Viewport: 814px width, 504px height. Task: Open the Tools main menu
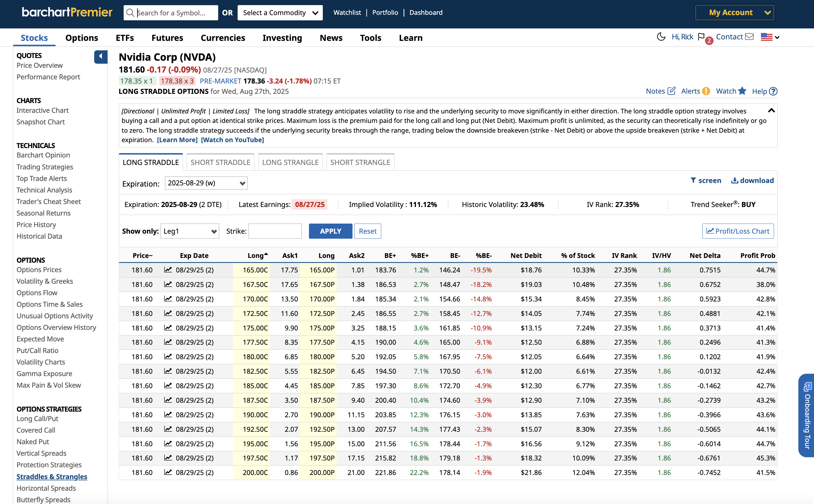click(370, 38)
